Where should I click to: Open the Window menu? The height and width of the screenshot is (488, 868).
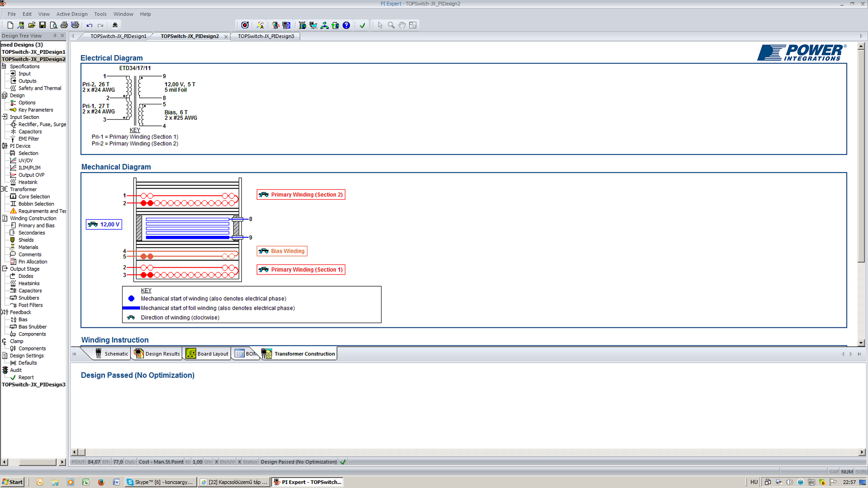coord(124,14)
